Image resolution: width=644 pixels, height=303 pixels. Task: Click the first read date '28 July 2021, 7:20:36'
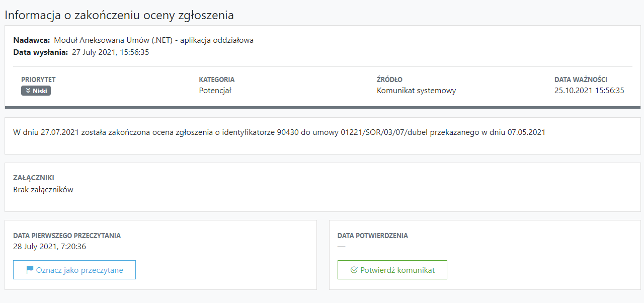point(49,247)
